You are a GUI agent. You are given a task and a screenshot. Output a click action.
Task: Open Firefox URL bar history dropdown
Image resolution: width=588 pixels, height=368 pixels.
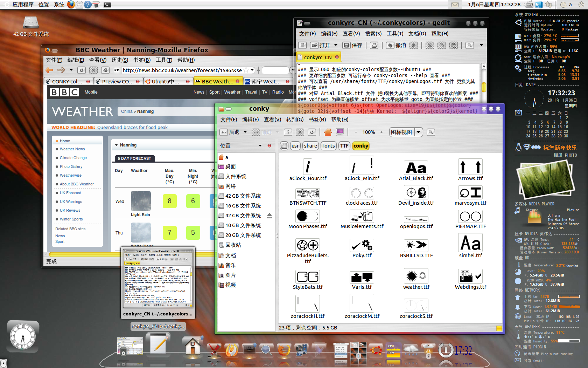[x=252, y=70]
